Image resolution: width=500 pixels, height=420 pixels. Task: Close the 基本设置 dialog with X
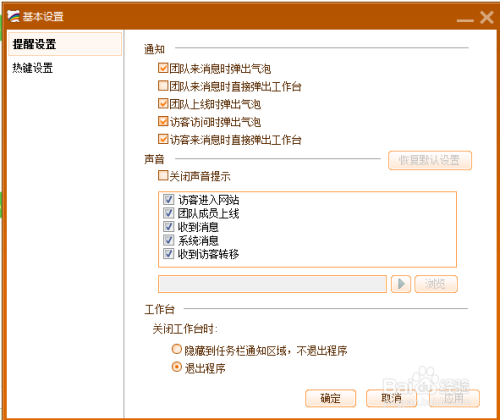pos(487,17)
